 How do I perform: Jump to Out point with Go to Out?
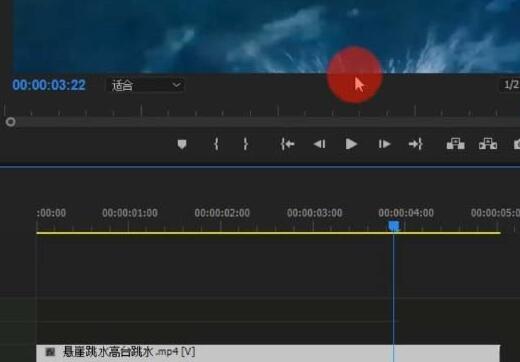tap(416, 144)
